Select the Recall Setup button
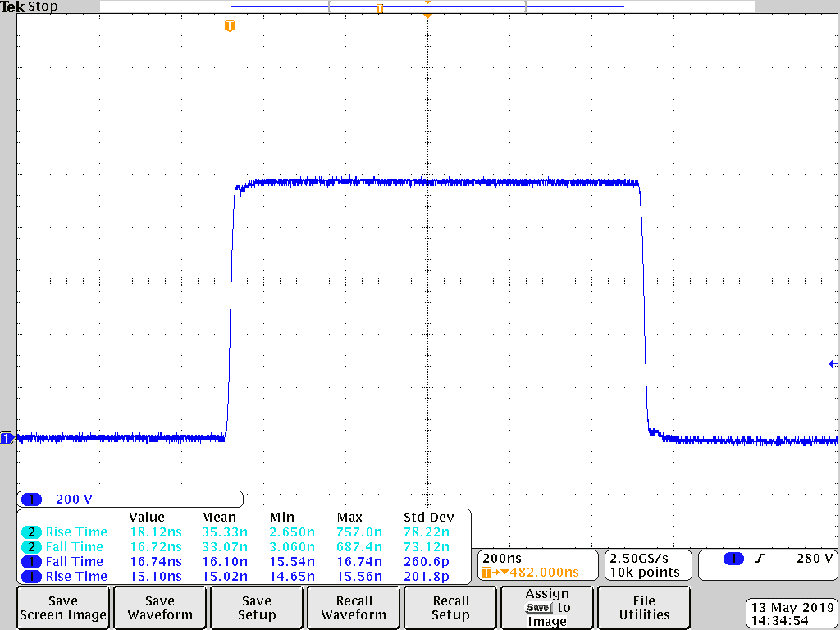 tap(450, 608)
